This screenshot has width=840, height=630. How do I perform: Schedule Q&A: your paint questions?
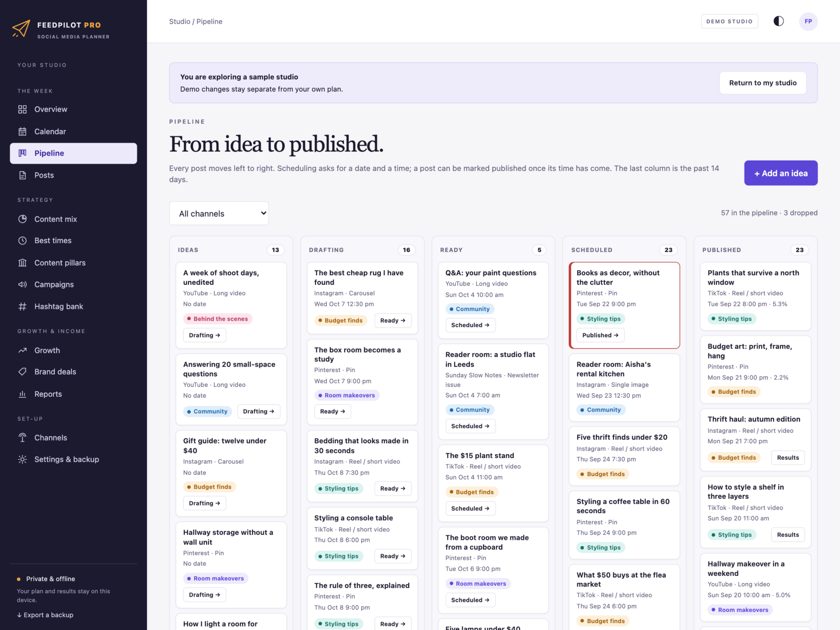pyautogui.click(x=470, y=325)
